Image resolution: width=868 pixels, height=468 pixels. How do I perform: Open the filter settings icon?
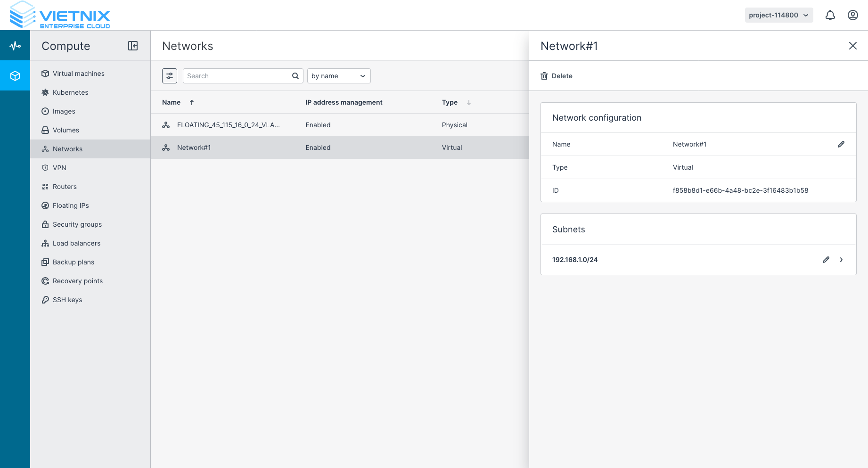tap(170, 76)
